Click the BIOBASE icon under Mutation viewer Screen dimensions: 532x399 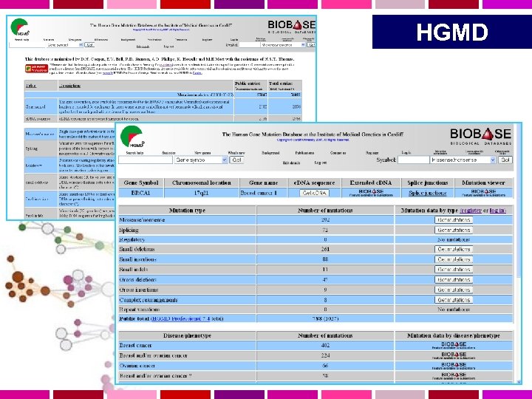tap(483, 193)
